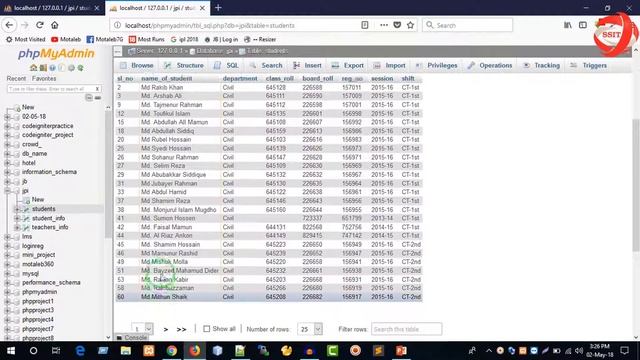Sort by board_roll column header
Screen dimensions: 640x360
point(318,78)
